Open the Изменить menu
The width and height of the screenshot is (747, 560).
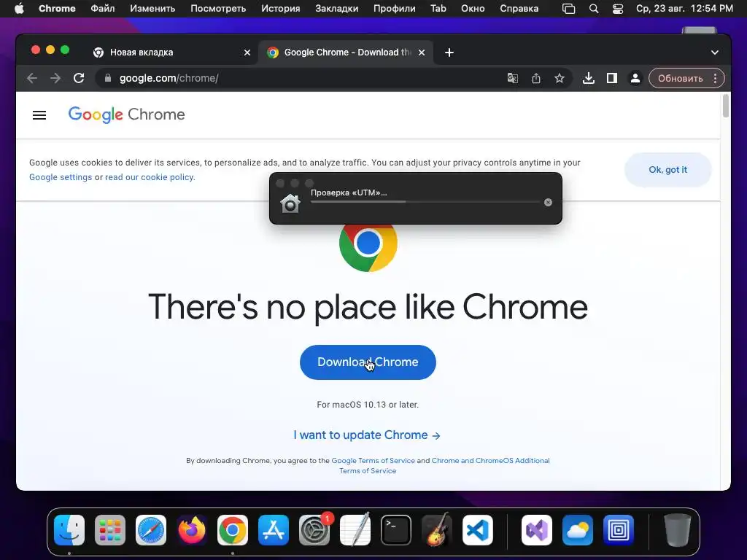(x=152, y=9)
